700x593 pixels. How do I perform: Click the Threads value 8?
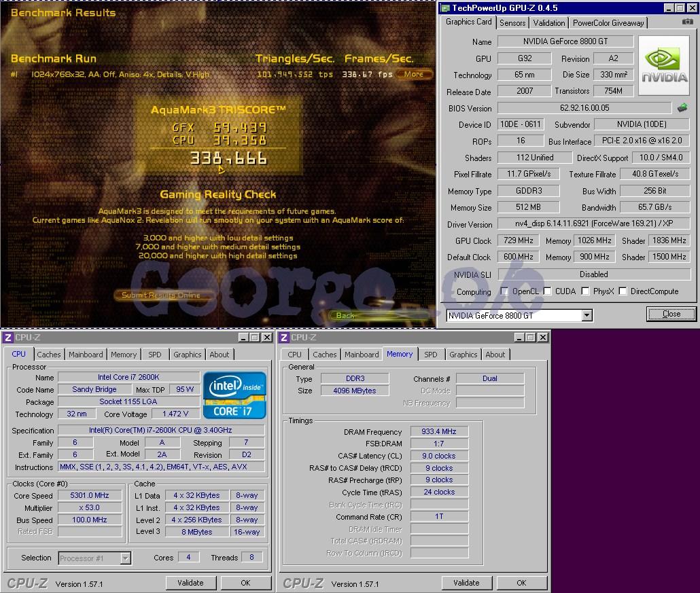(251, 557)
